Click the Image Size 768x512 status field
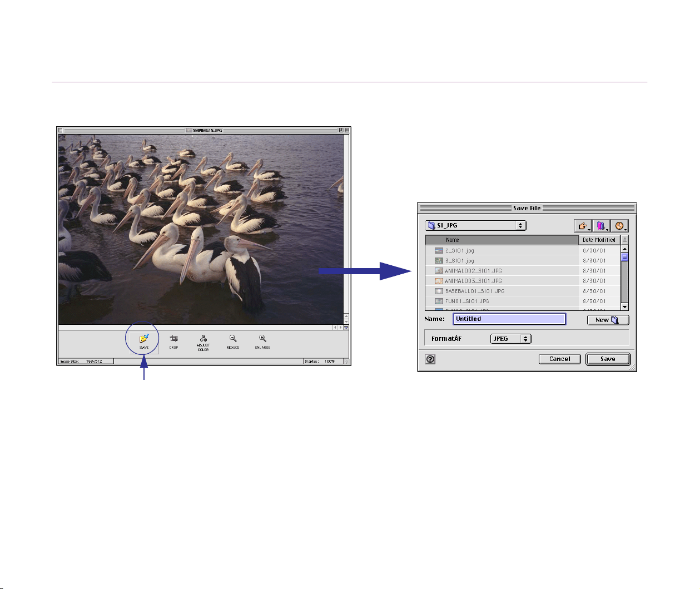Image resolution: width=700 pixels, height=589 pixels. [86, 362]
